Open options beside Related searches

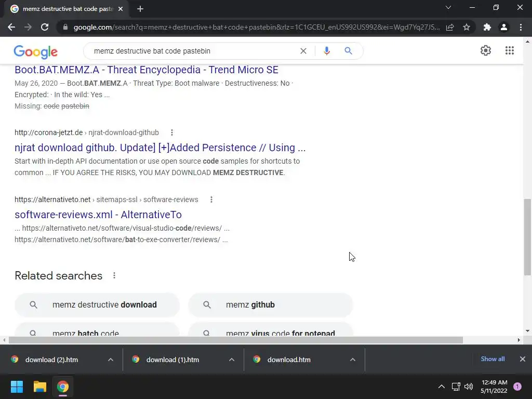click(x=114, y=275)
